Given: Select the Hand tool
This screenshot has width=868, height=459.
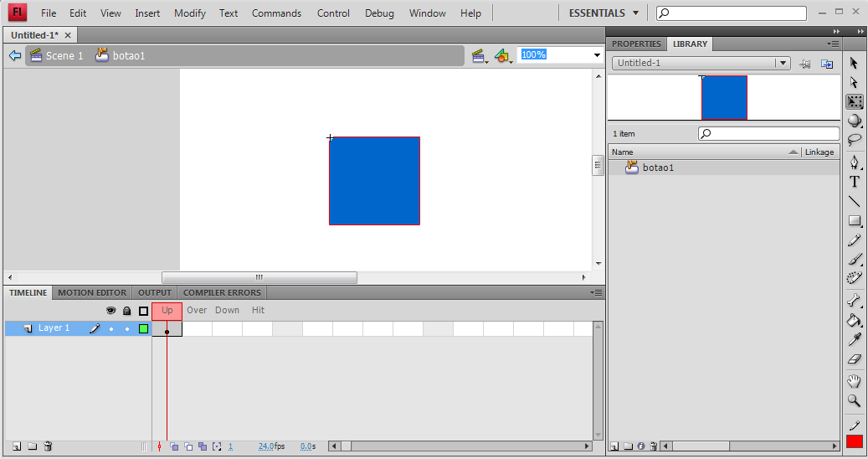Looking at the screenshot, I should (854, 380).
